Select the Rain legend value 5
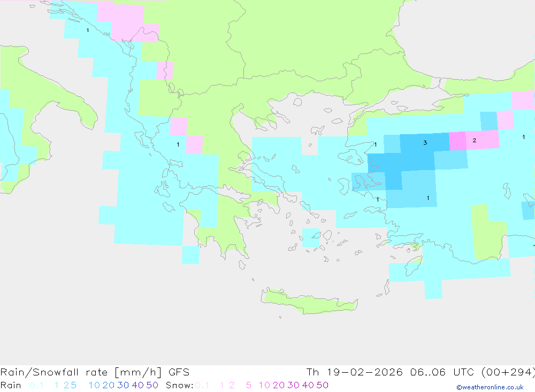Image resolution: width=535 pixels, height=392 pixels. [x=73, y=385]
